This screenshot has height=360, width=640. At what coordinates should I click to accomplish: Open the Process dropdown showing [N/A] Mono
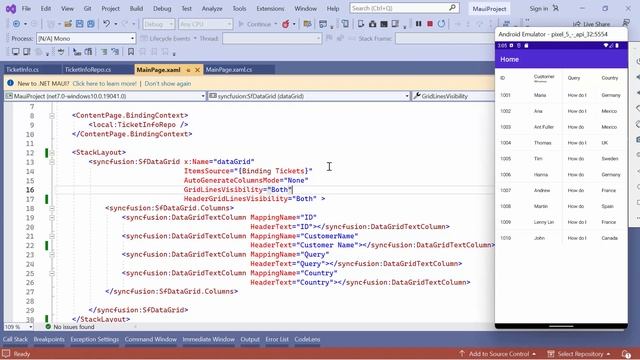pyautogui.click(x=86, y=38)
